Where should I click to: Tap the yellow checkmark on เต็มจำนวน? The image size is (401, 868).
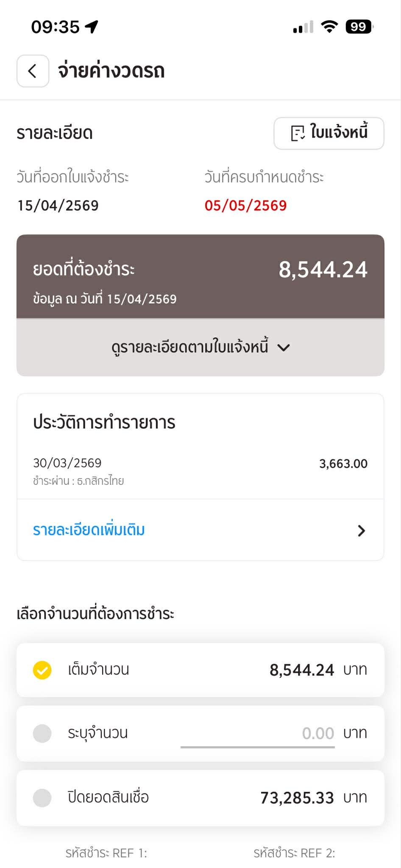click(x=42, y=670)
